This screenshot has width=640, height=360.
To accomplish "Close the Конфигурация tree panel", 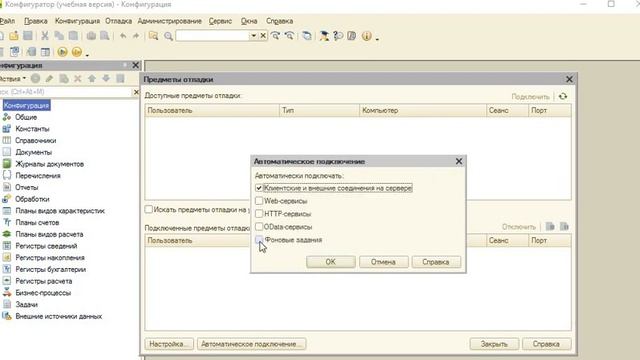I will [x=136, y=65].
